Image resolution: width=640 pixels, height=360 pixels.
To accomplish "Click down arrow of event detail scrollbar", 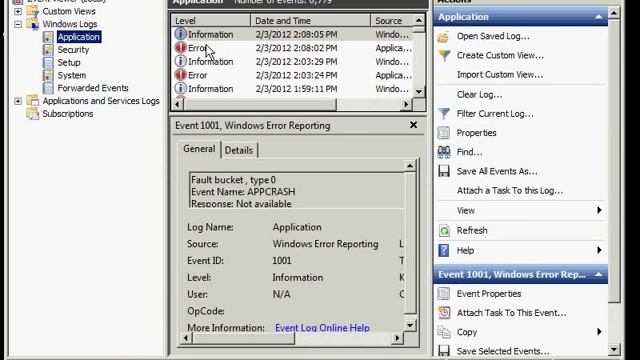I will (410, 325).
